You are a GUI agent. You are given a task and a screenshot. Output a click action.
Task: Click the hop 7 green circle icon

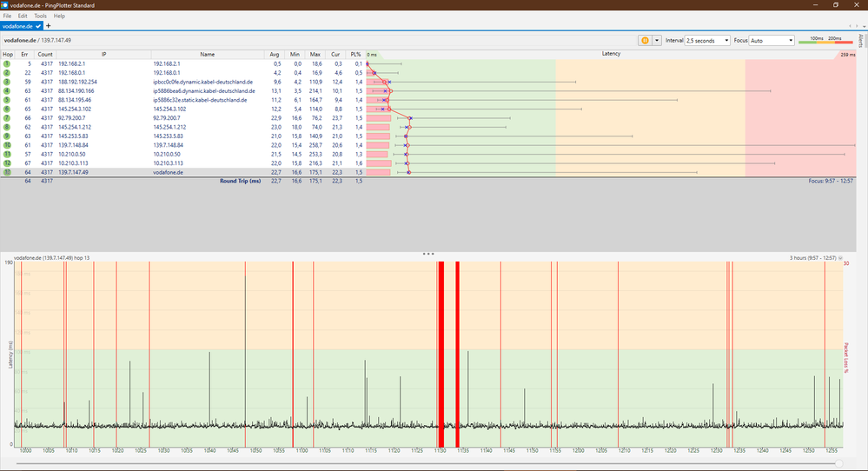(7, 117)
